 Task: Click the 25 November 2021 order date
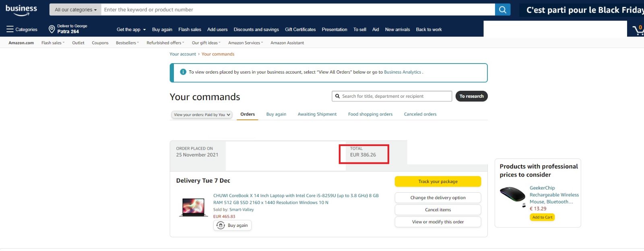click(x=197, y=155)
